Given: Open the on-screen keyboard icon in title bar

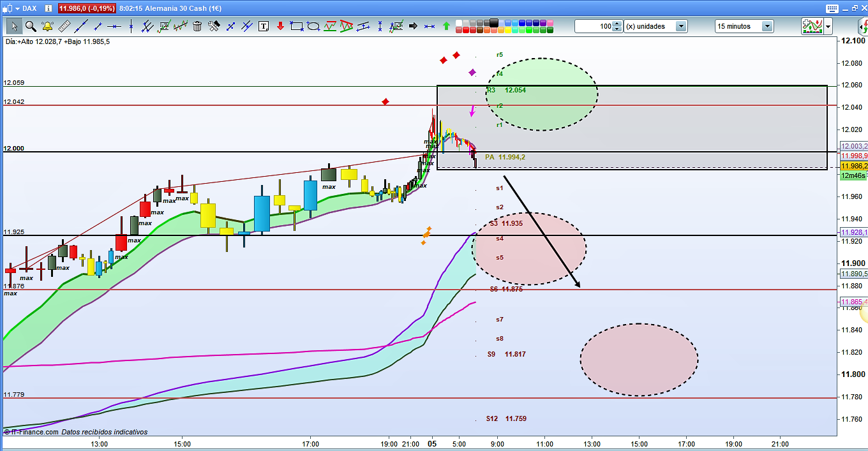Looking at the screenshot, I should pos(832,8).
